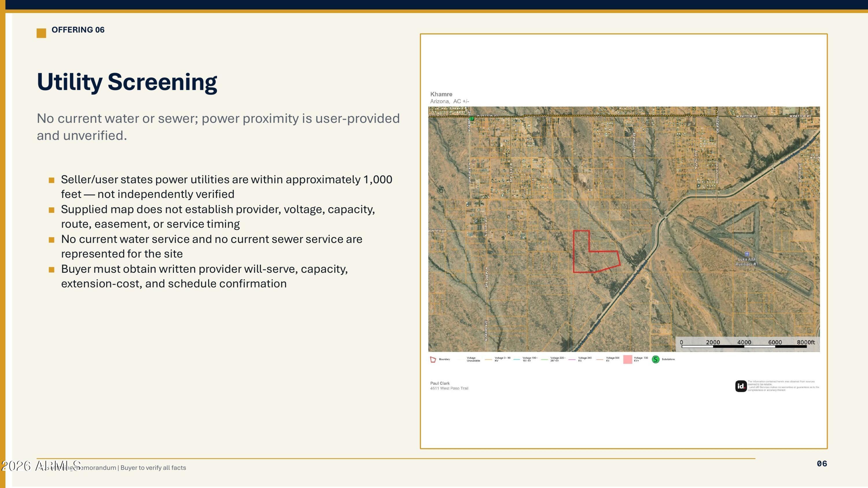Click the "Substations" legend label
The image size is (868, 488).
click(x=668, y=359)
